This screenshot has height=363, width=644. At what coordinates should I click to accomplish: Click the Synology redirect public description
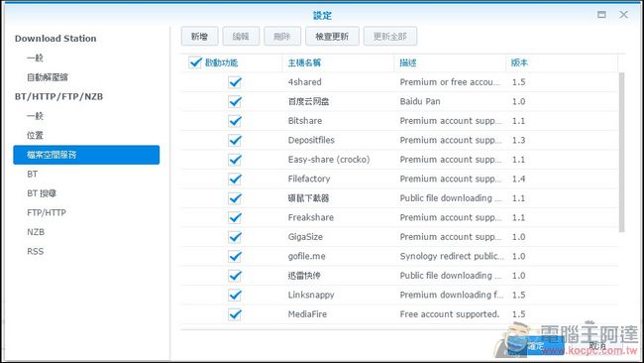coord(452,256)
